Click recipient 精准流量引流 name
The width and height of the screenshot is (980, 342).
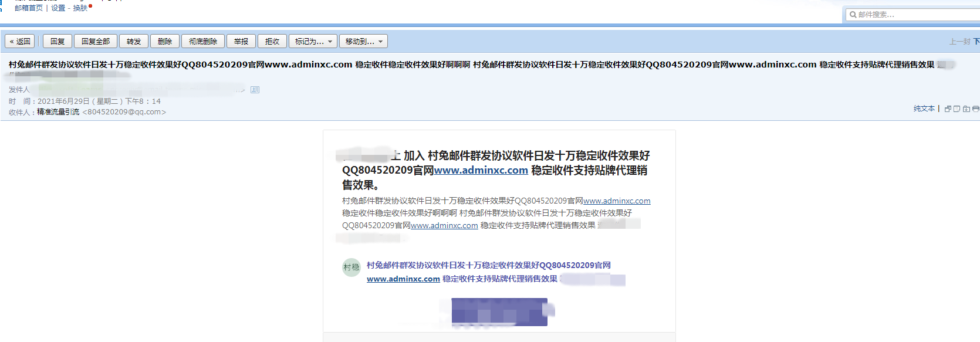pos(58,111)
